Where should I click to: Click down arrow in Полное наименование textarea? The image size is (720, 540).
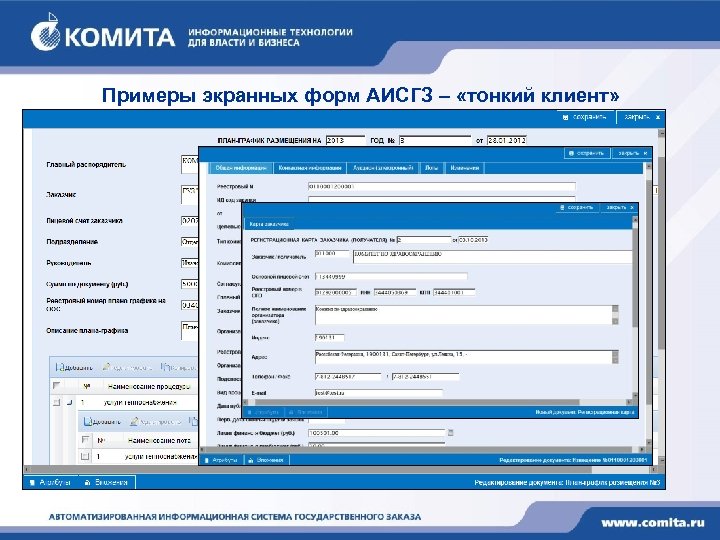(615, 321)
